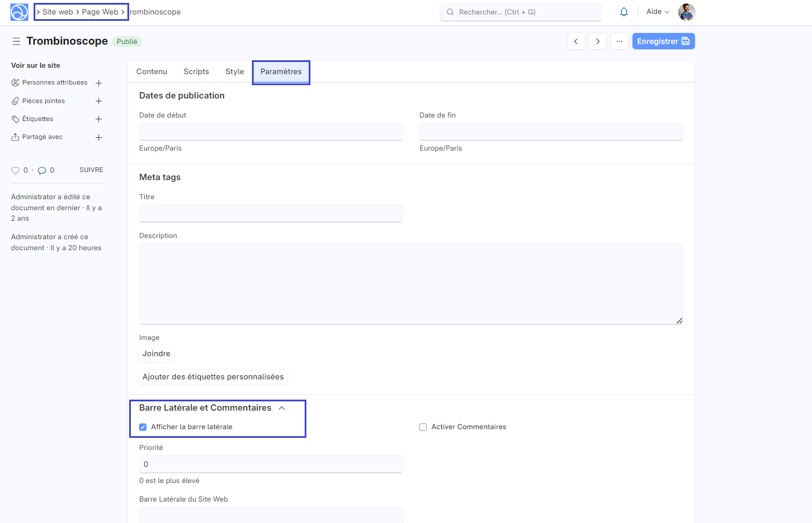This screenshot has width=812, height=523.
Task: Switch to the Contenu tab
Action: click(152, 72)
